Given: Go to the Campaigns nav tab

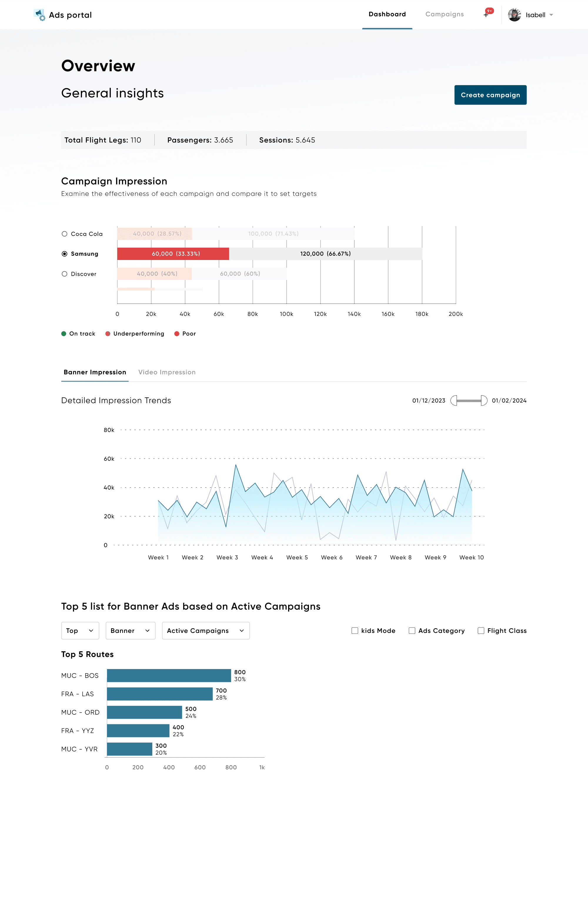Looking at the screenshot, I should coord(445,14).
